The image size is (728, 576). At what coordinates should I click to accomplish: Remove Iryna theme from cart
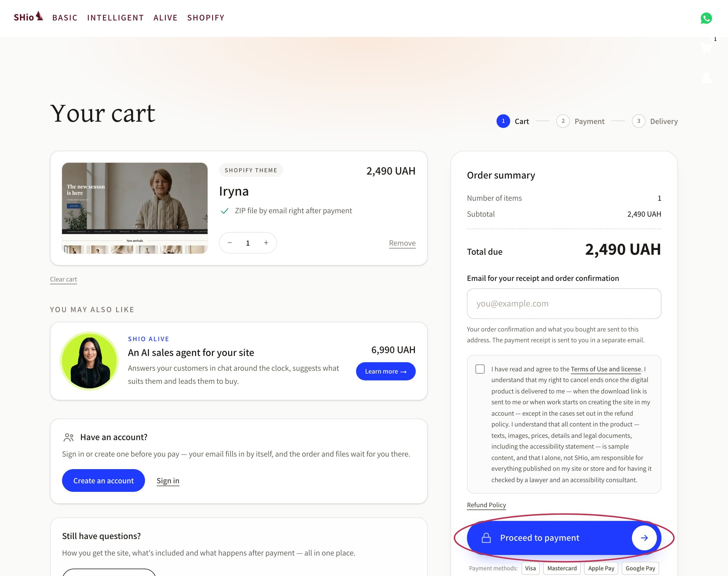click(402, 243)
